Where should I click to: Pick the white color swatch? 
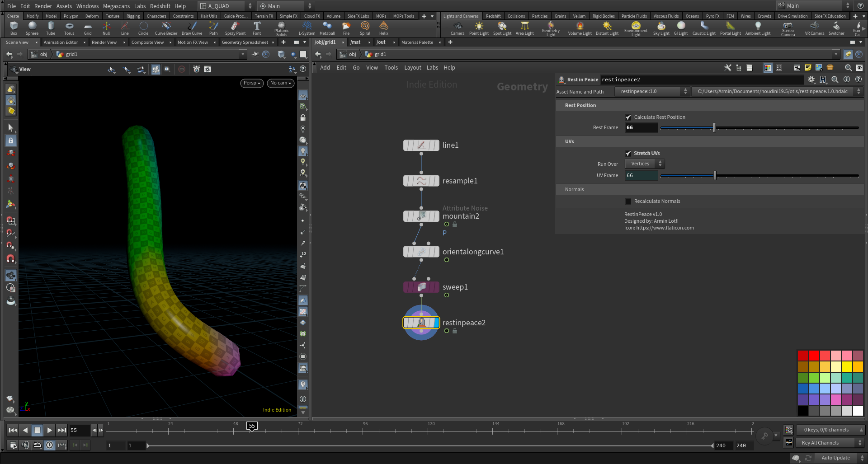858,410
